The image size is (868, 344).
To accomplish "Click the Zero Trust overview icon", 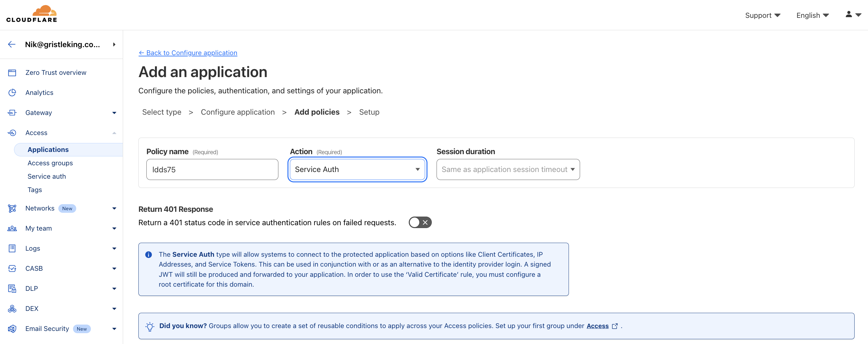I will click(x=12, y=73).
